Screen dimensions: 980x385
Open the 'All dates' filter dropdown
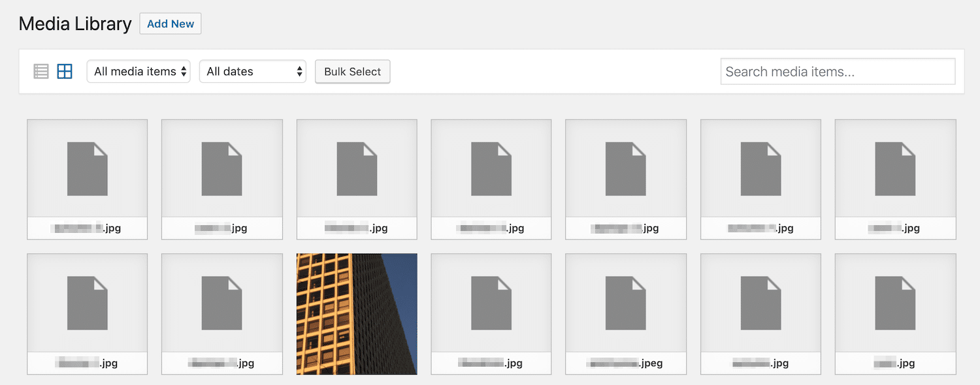[252, 72]
